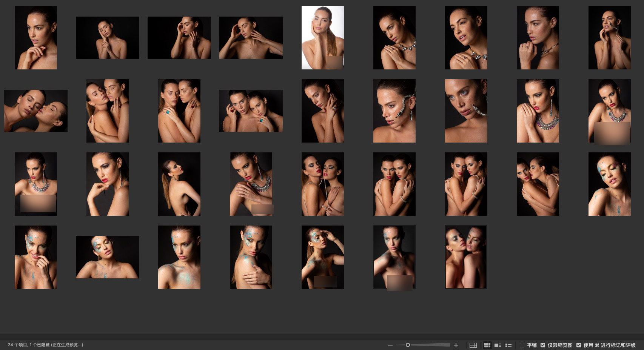
Task: Select the back-view photo with long ponytail
Action: [x=179, y=184]
